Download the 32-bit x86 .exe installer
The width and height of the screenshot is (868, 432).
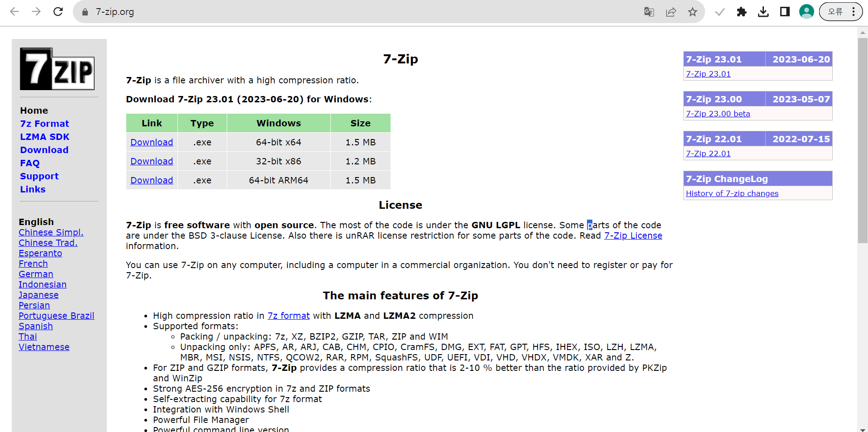(x=152, y=161)
